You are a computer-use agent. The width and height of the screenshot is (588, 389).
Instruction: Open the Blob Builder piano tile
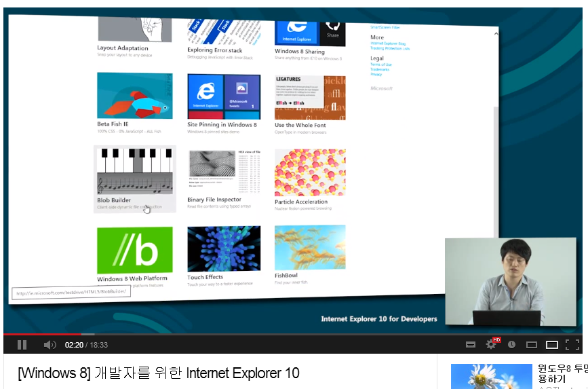[135, 179]
